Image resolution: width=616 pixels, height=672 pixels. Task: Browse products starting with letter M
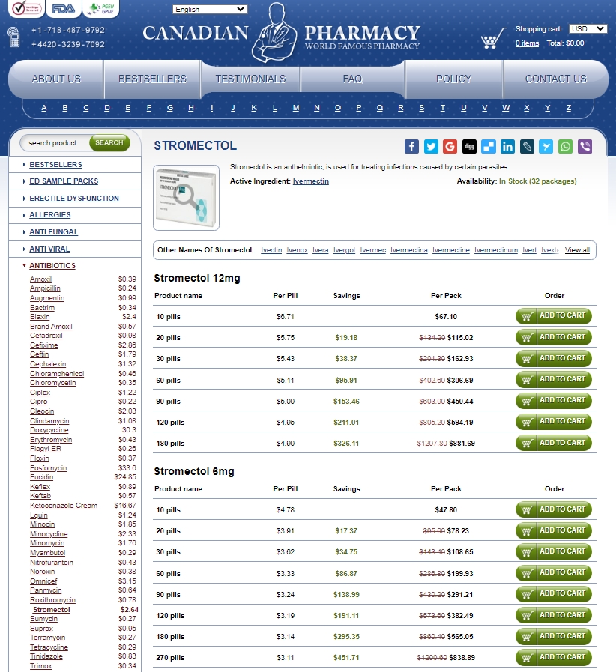click(296, 108)
